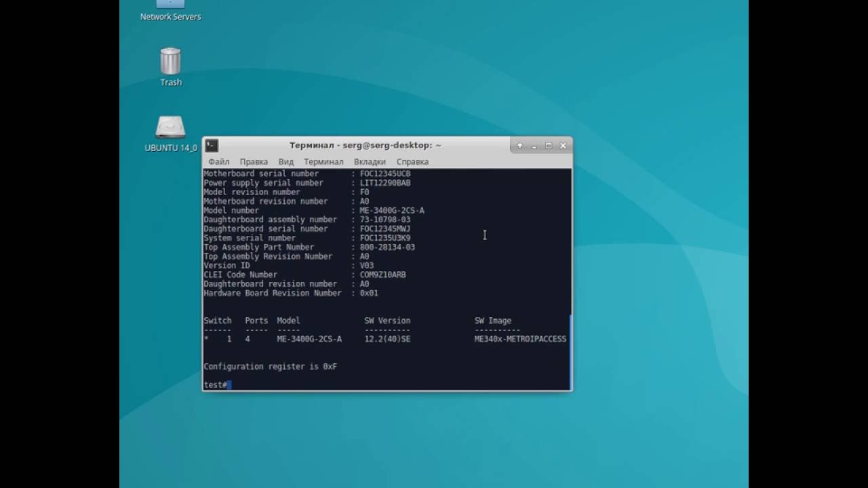Open the Правка menu

254,162
